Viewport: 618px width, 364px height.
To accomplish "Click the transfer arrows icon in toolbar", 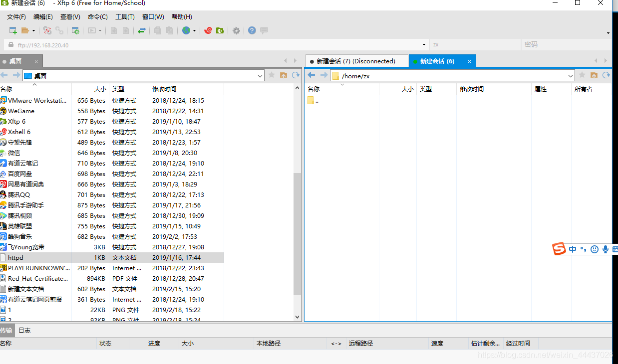I will (142, 30).
